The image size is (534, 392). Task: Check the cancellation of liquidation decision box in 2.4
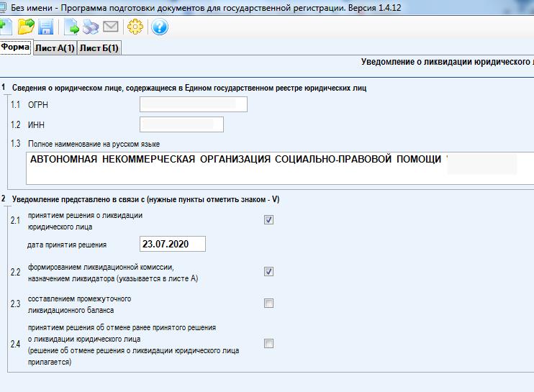[269, 344]
